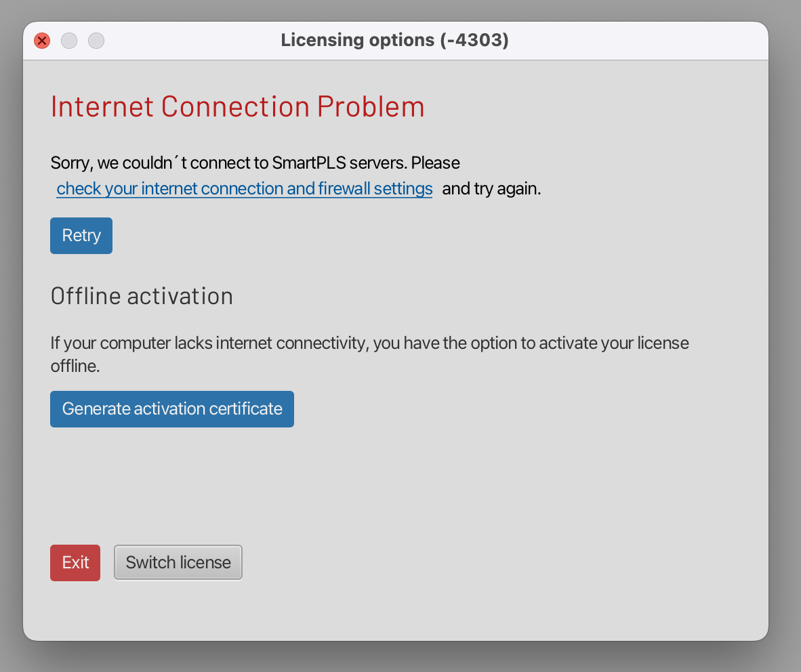Click the "Internet Connection Problem" heading
The height and width of the screenshot is (672, 801).
click(x=237, y=107)
